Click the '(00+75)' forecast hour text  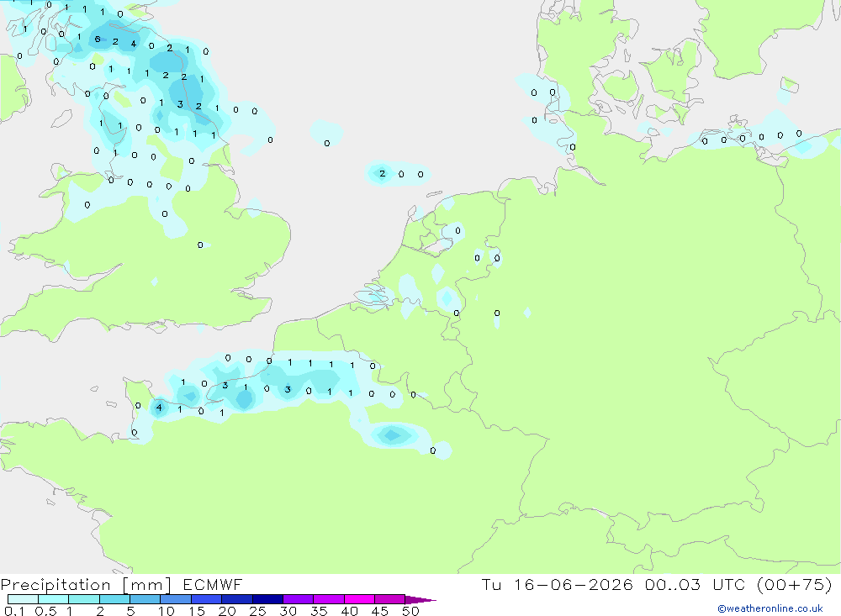[795, 584]
